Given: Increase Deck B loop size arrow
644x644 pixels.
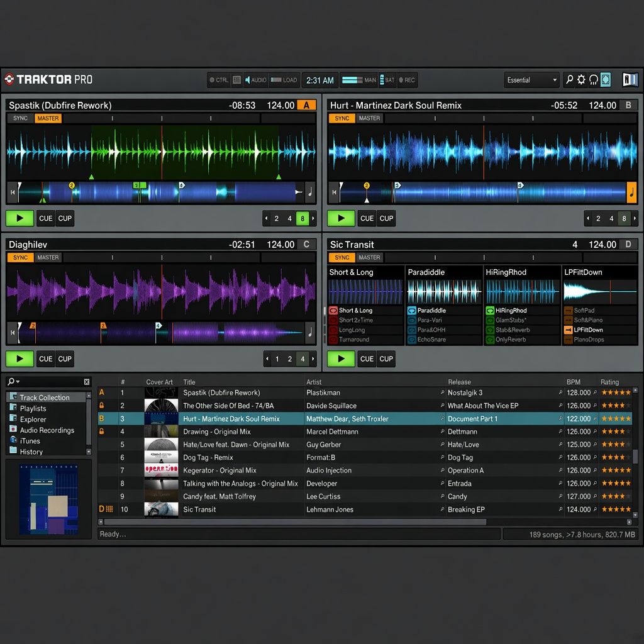Looking at the screenshot, I should point(635,218).
